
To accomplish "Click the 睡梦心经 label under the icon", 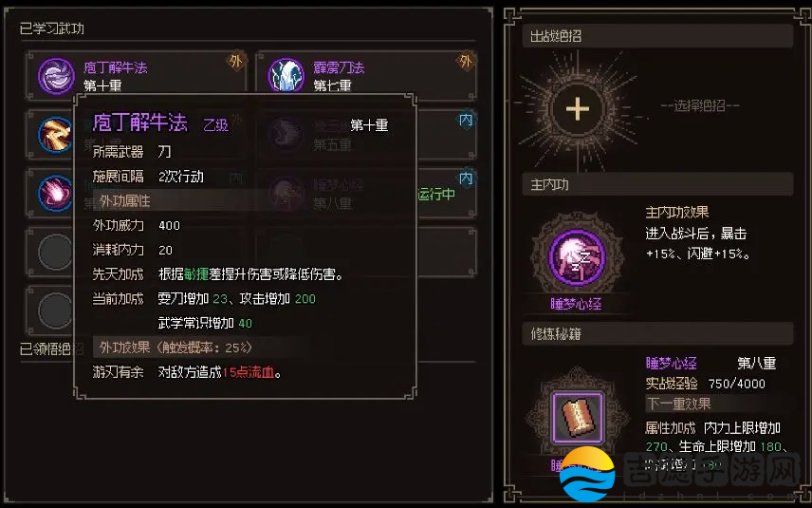I will coord(576,304).
